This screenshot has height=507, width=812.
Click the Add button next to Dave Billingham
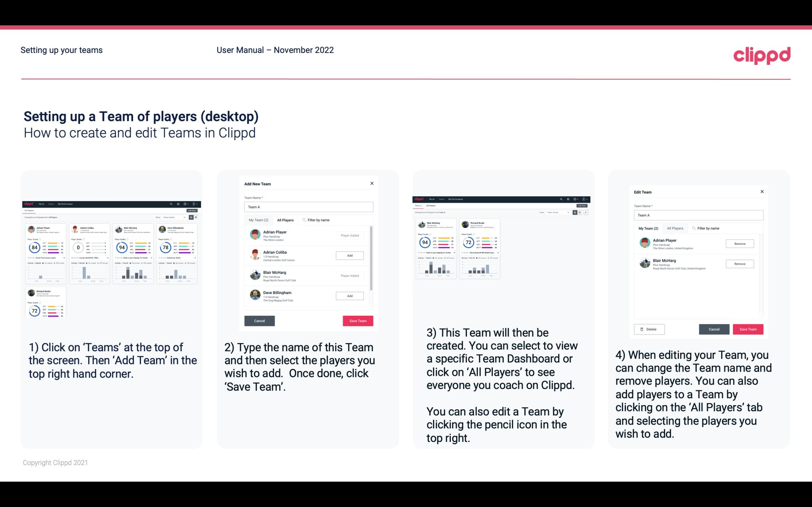pyautogui.click(x=349, y=296)
